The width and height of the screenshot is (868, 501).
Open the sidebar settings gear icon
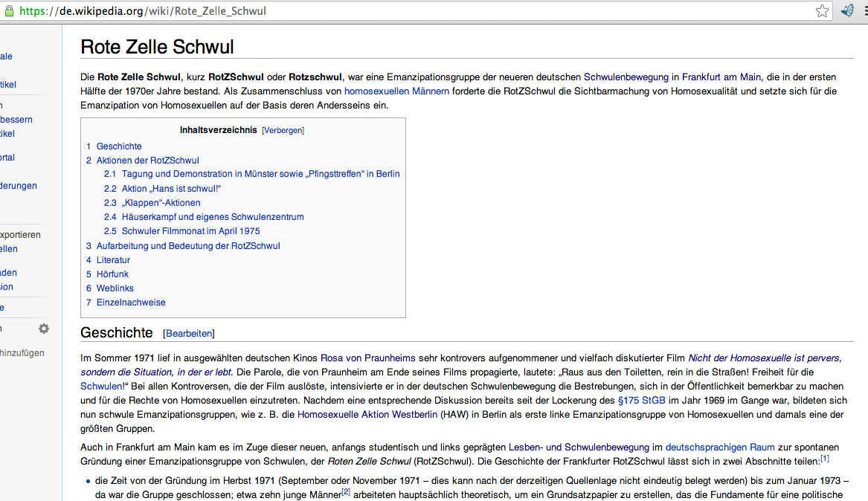[43, 328]
